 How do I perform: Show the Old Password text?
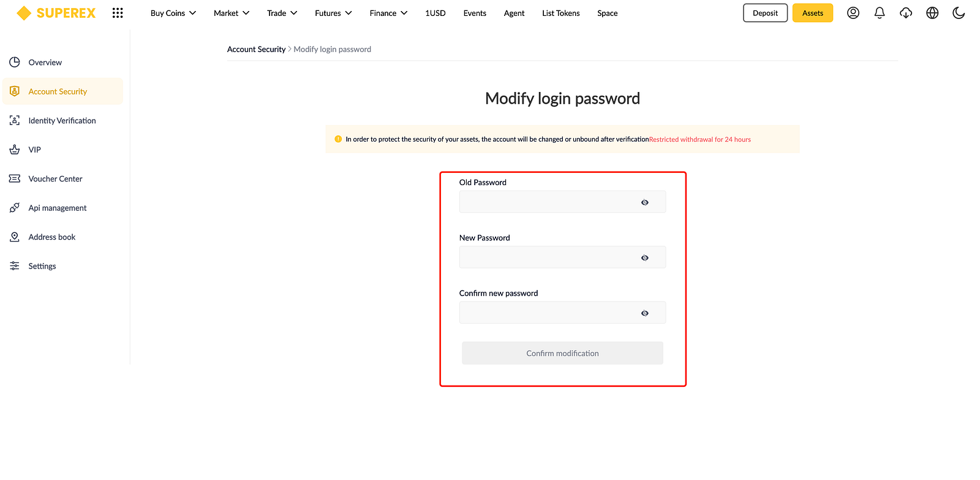(x=645, y=202)
